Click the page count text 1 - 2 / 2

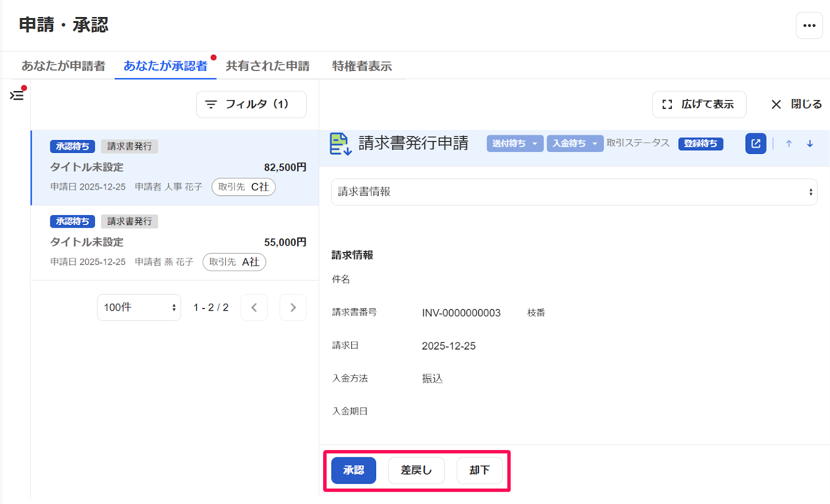tap(211, 307)
